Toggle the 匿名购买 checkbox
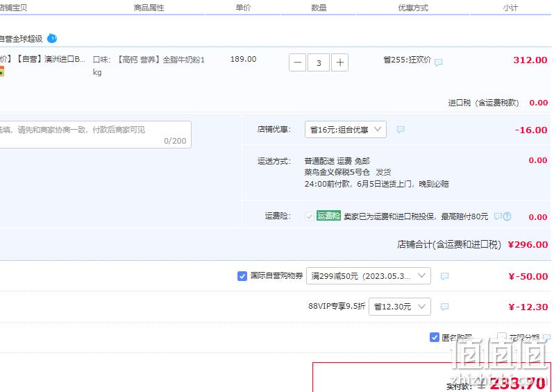The height and width of the screenshot is (392, 554). 435,337
